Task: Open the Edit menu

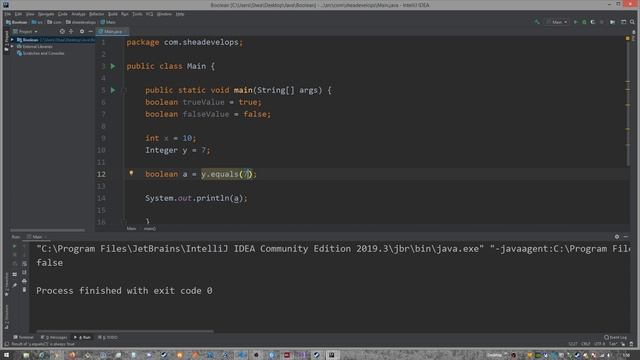Action: click(x=18, y=14)
